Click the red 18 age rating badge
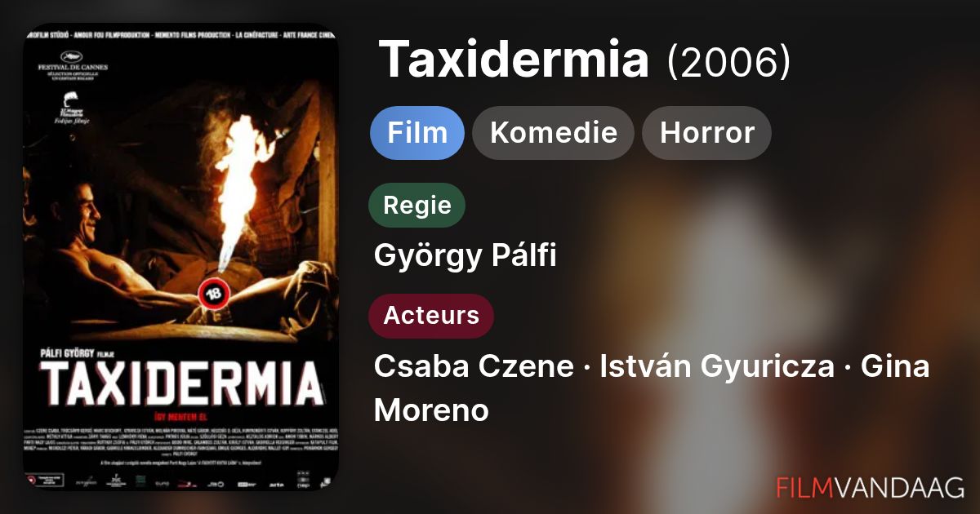This screenshot has width=980, height=514. point(213,295)
